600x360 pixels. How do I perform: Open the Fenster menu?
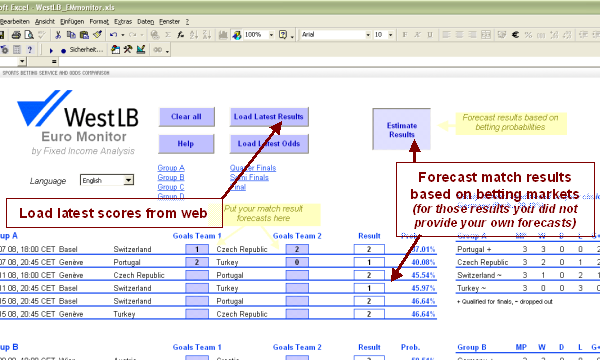click(x=170, y=22)
